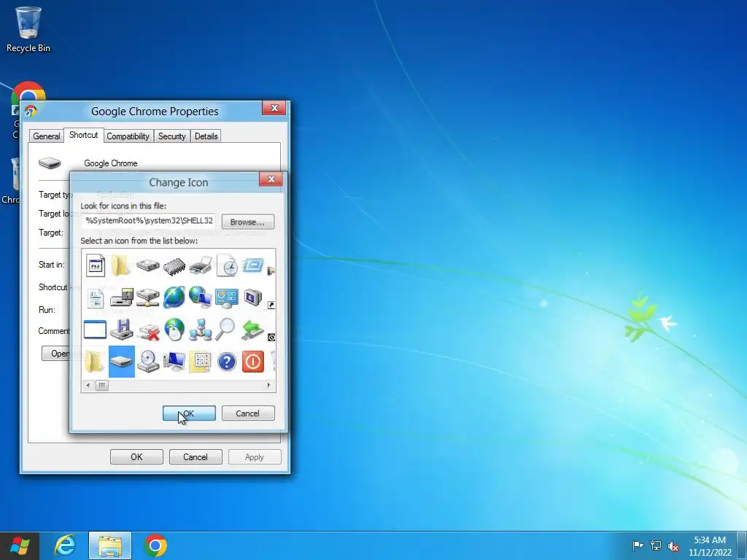The height and width of the screenshot is (560, 747).
Task: Click OK in the Change Icon dialog
Action: 189,413
